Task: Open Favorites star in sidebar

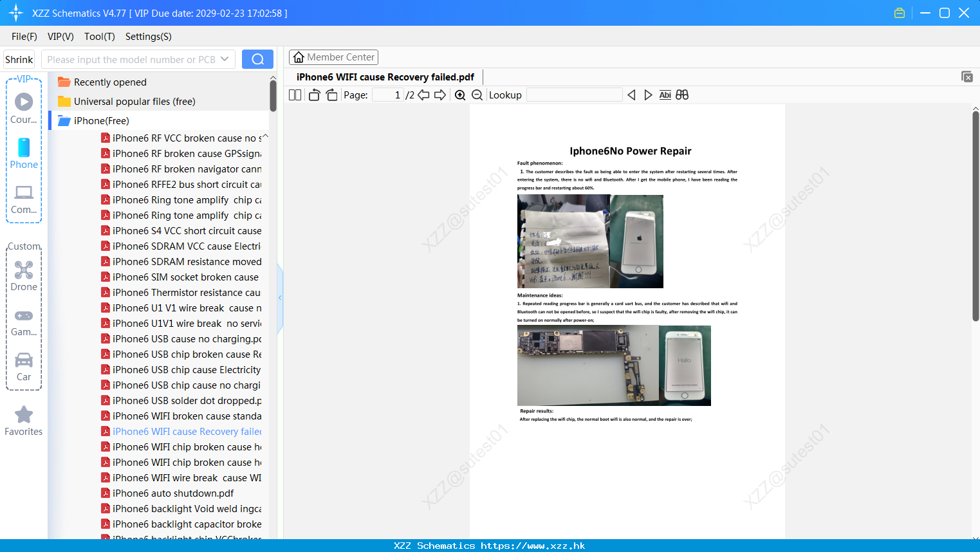Action: 24,421
